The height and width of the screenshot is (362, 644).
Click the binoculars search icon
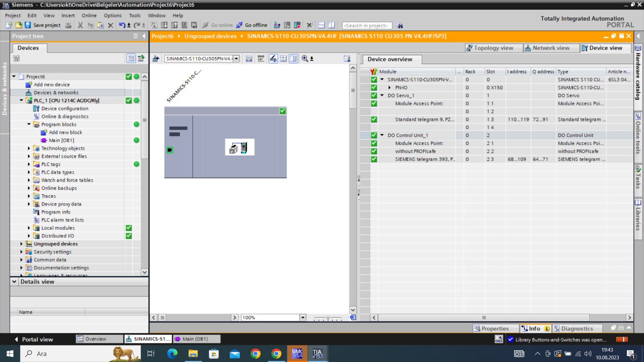coord(399,25)
